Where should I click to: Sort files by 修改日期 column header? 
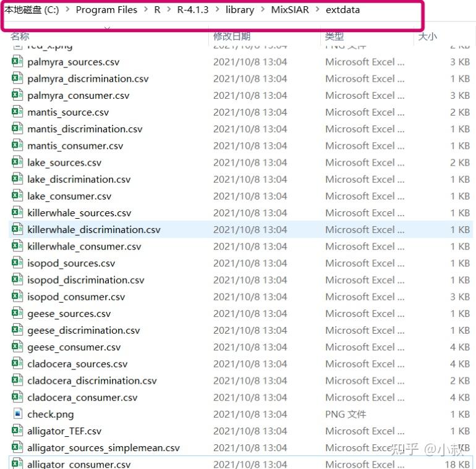pos(232,36)
